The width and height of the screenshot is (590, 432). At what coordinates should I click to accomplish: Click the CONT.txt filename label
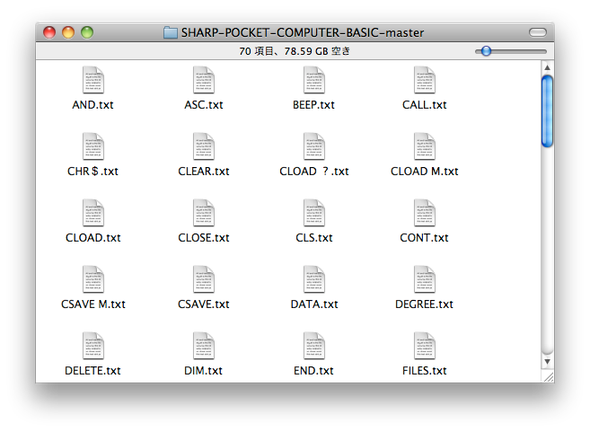coord(424,238)
